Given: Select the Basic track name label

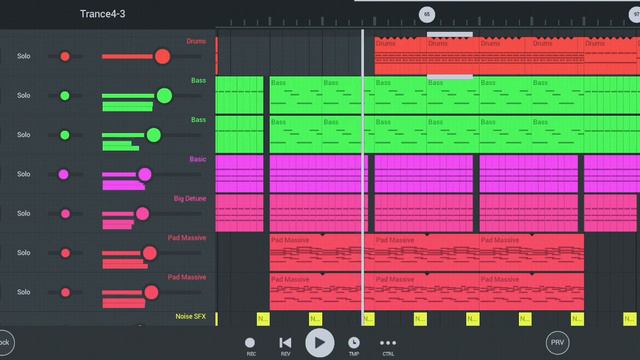Looking at the screenshot, I should coord(198,159).
